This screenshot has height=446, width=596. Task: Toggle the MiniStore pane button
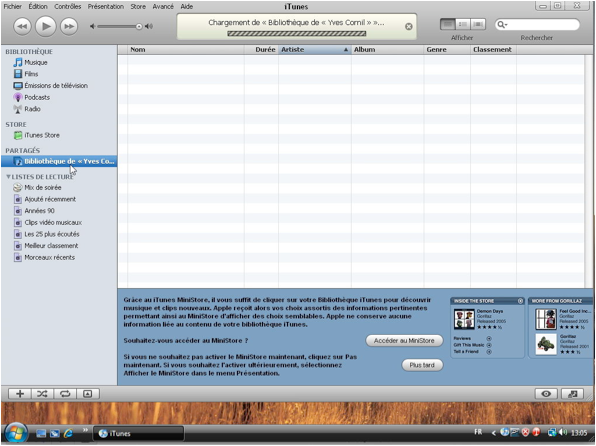(572, 394)
